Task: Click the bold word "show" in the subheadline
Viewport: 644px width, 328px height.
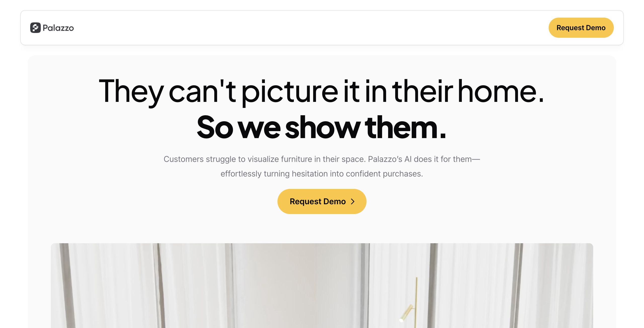Action: tap(322, 127)
